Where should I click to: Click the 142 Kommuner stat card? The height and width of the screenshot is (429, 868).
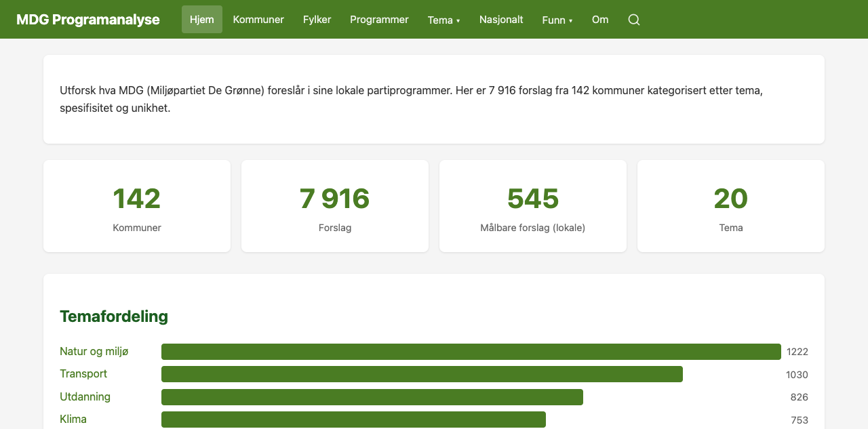click(x=137, y=206)
